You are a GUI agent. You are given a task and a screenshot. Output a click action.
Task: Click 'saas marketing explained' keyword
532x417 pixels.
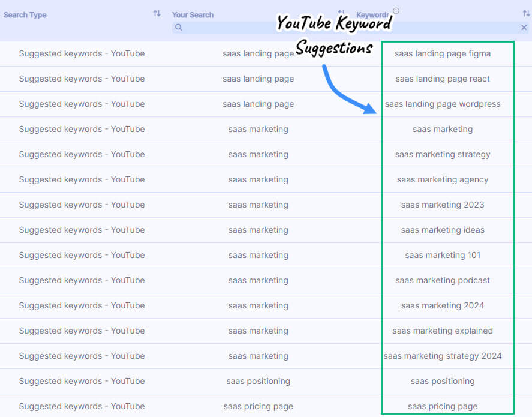click(443, 331)
